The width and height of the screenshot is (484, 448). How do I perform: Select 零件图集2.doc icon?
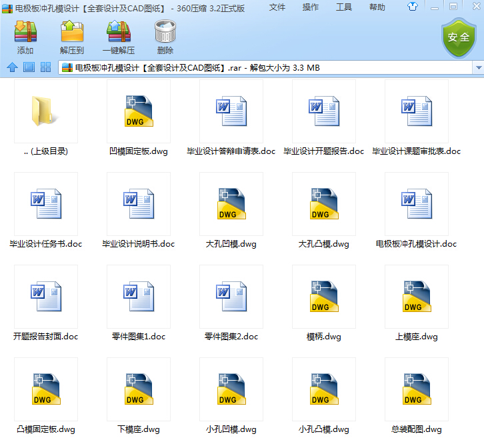tap(231, 297)
